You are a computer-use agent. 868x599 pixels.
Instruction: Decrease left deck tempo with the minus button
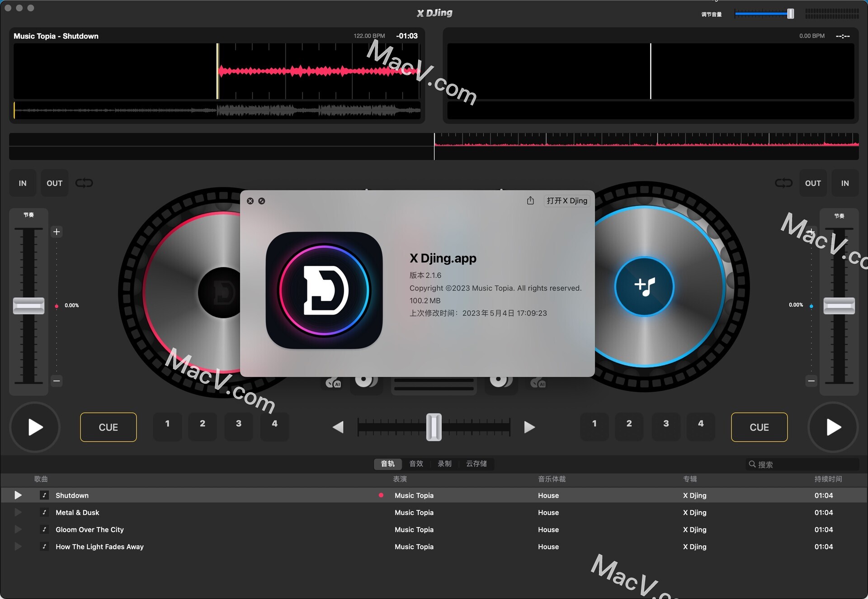pyautogui.click(x=57, y=381)
